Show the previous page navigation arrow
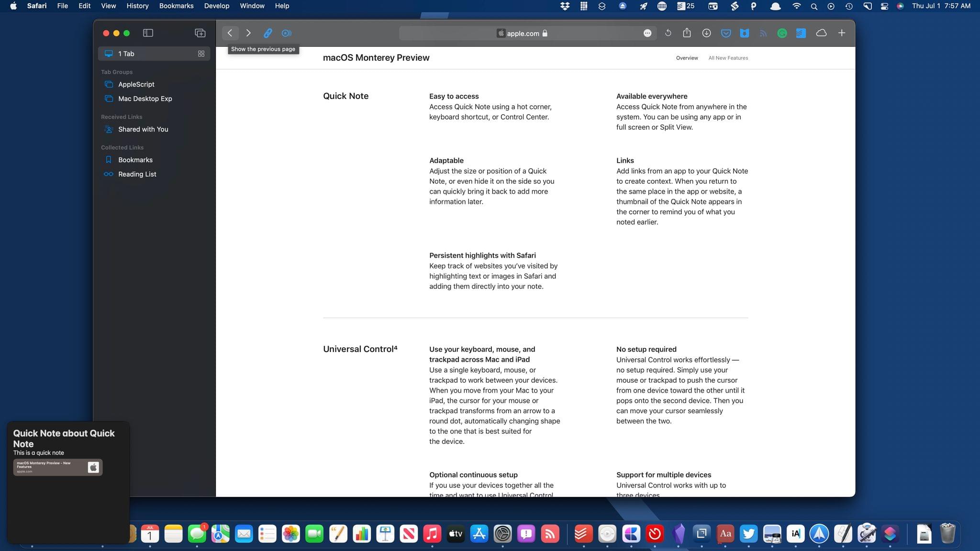Viewport: 980px width, 551px height. coord(230,33)
